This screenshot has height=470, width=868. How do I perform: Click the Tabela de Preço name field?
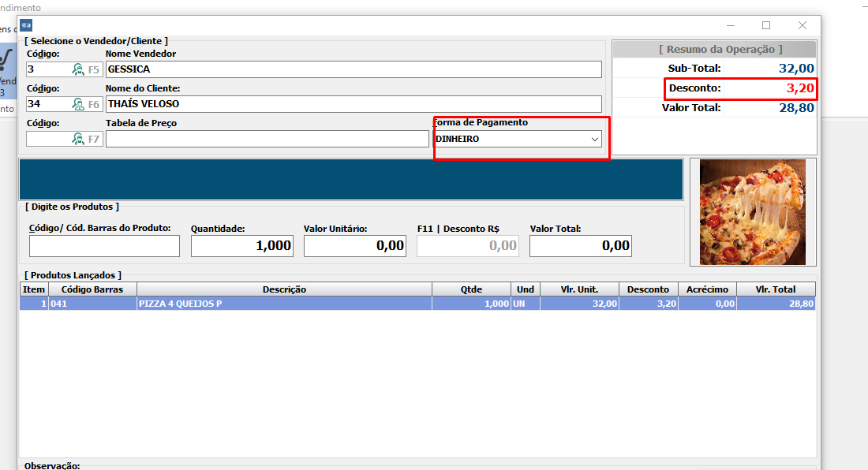click(x=267, y=139)
